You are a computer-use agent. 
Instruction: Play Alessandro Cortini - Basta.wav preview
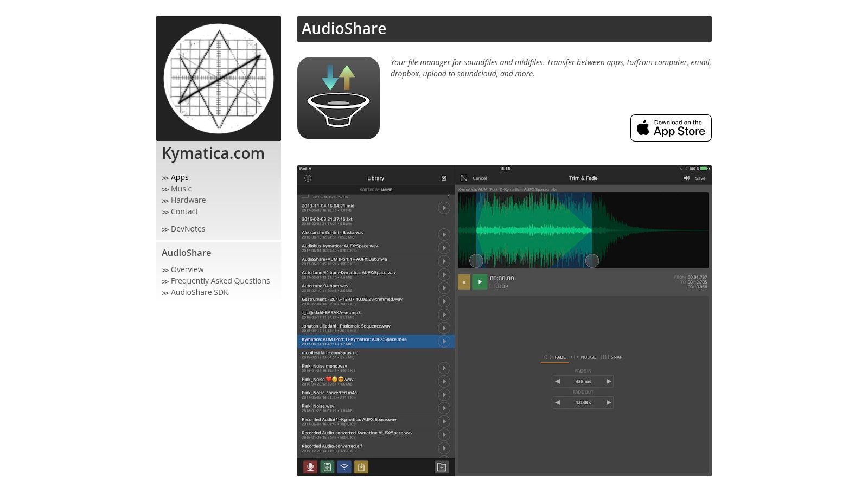tap(444, 234)
